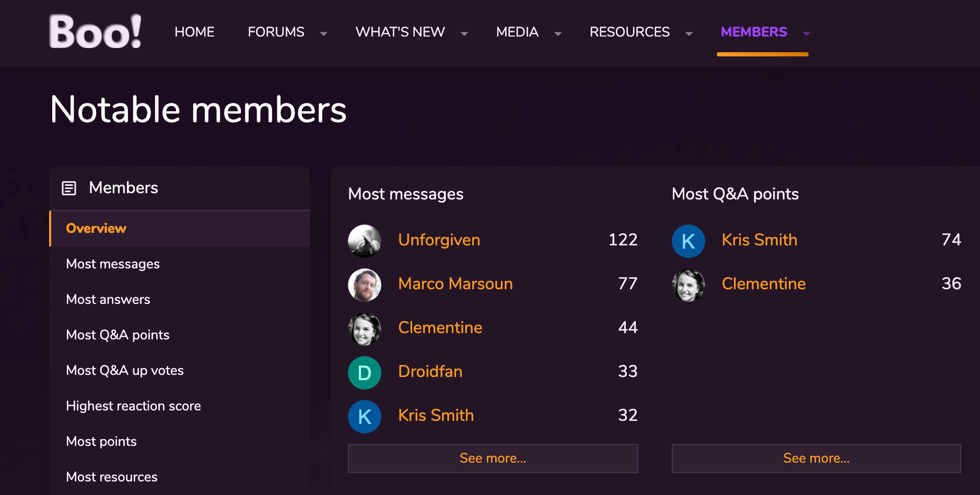Image resolution: width=980 pixels, height=495 pixels.
Task: Click the Boo! site logo
Action: point(95,32)
